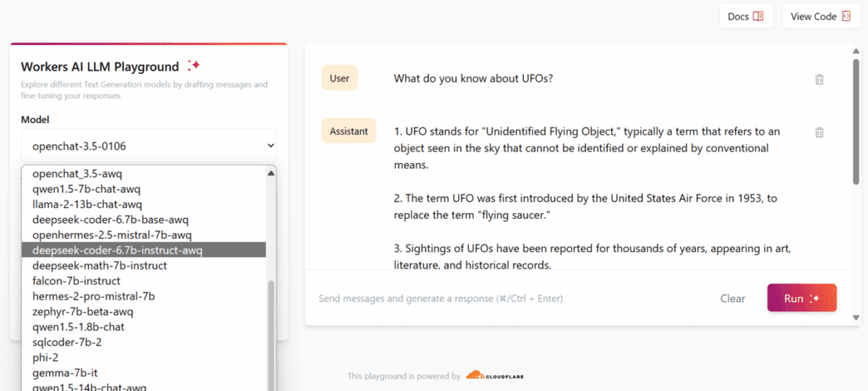Select phi-2 model
Viewport: 868px width, 391px height.
143,357
